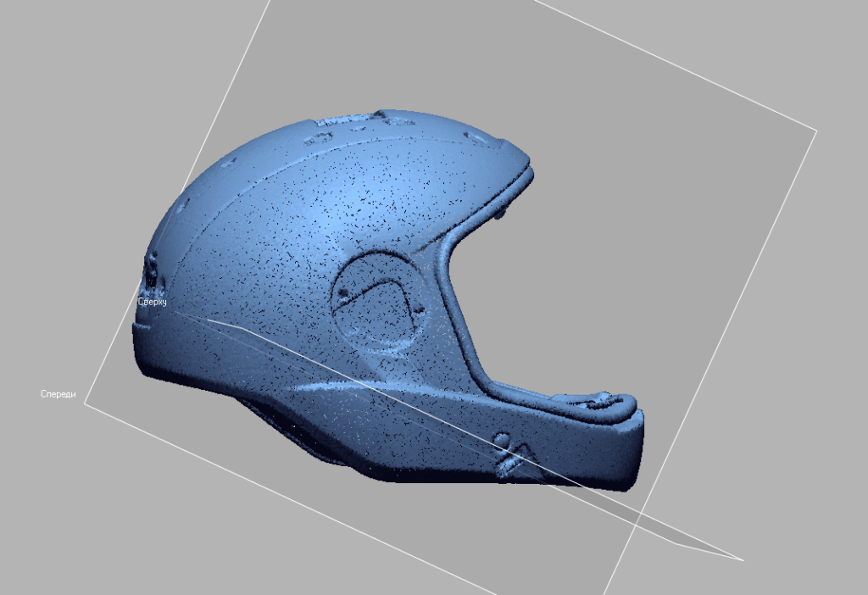Select the 'Спереди' plane label
The image size is (868, 595).
pos(58,394)
